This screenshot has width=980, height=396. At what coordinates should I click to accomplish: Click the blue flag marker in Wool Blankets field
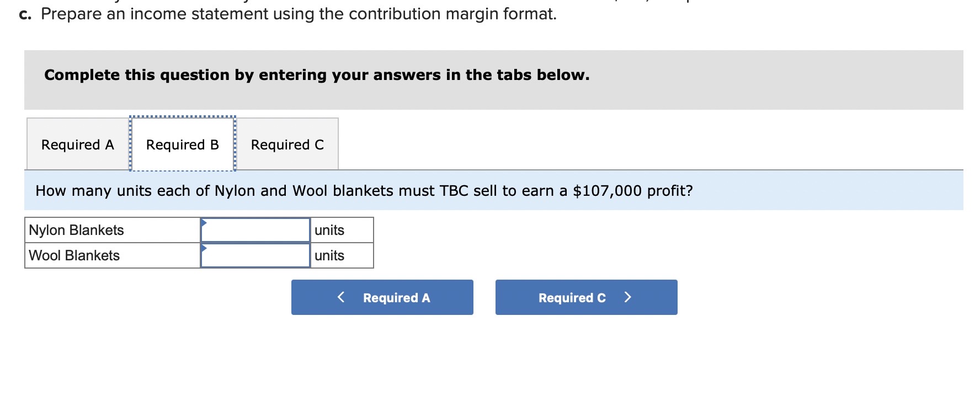pos(205,247)
